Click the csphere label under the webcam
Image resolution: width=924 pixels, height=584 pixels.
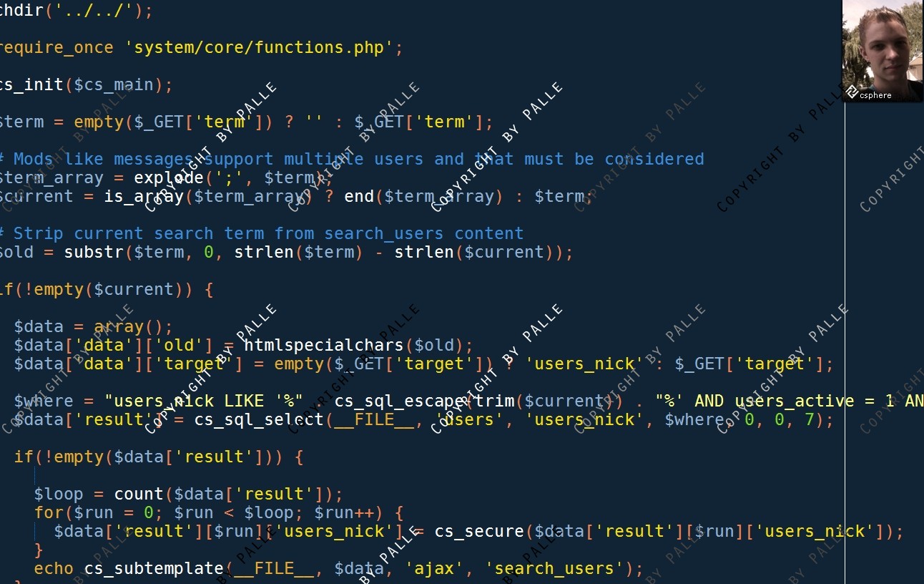point(875,95)
